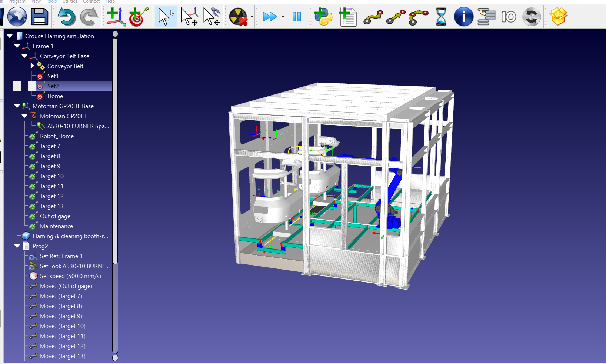Collapse the Crouse Flaming simulation station

tap(10, 36)
